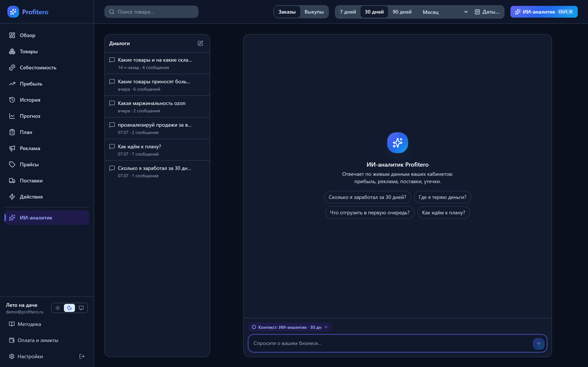Open dialog 'Какая маржинальность ozon'
The width and height of the screenshot is (588, 367).
coord(157,107)
